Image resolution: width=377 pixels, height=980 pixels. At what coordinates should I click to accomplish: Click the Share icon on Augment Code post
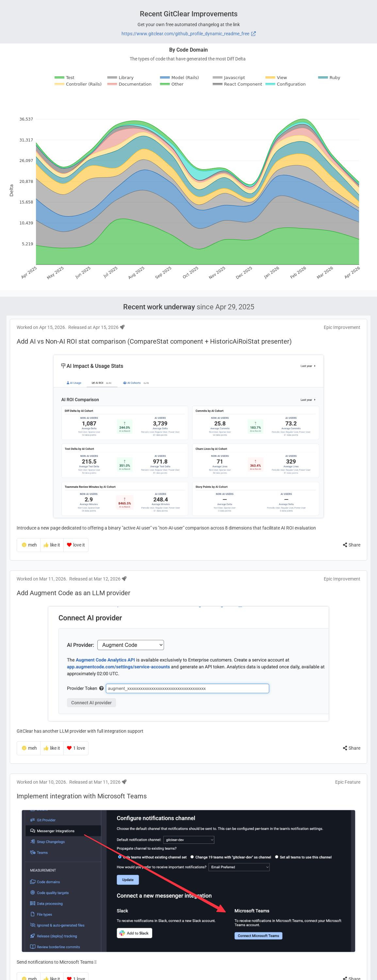pyautogui.click(x=345, y=748)
